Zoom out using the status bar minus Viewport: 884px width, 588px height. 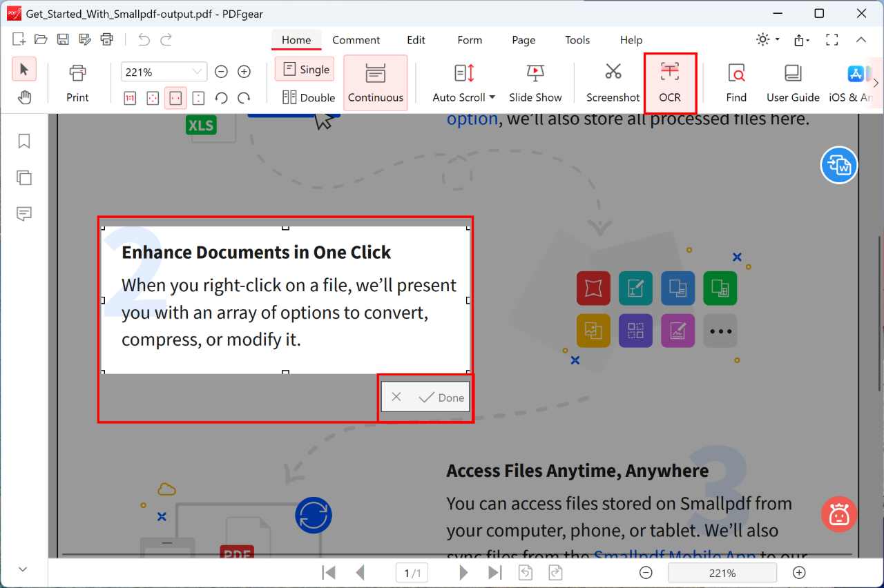[646, 573]
